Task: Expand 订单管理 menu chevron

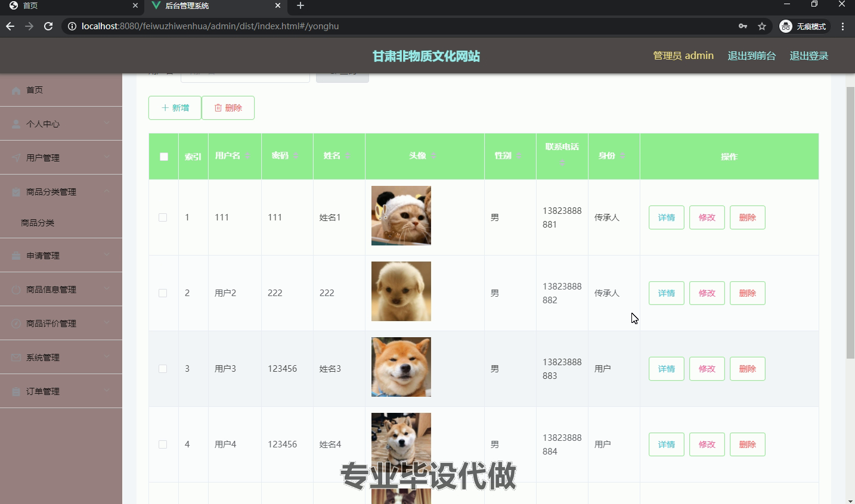Action: [107, 391]
